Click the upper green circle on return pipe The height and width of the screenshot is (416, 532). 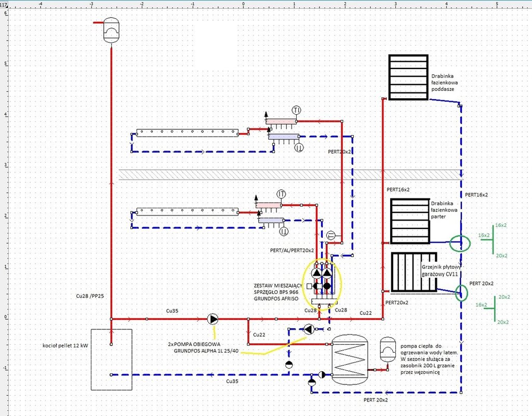(460, 242)
